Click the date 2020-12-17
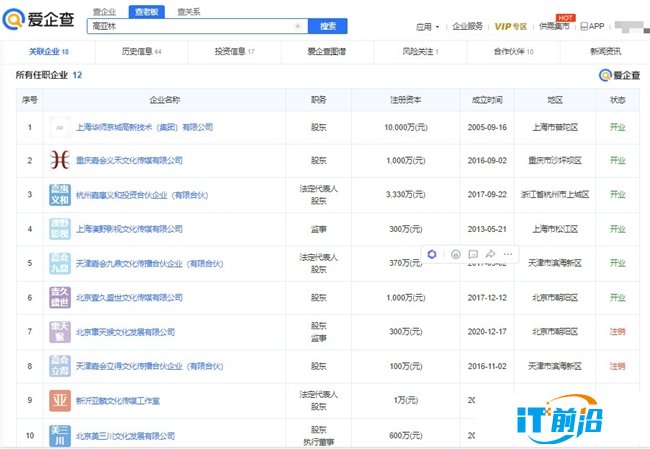 (x=487, y=332)
